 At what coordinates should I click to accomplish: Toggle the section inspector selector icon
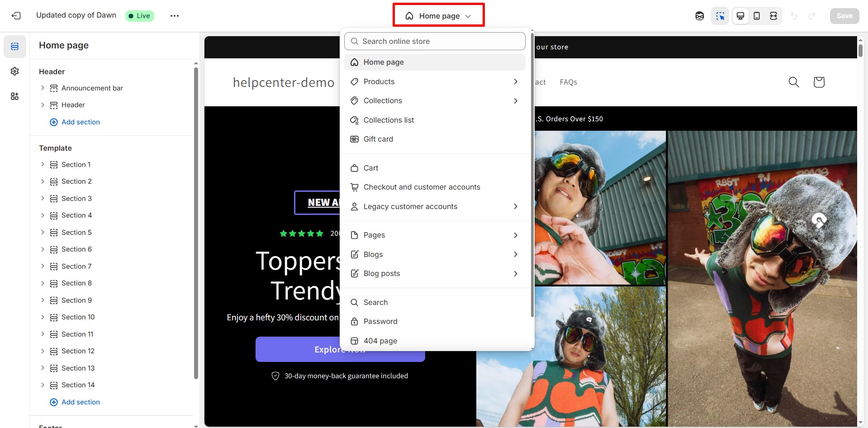coord(720,15)
